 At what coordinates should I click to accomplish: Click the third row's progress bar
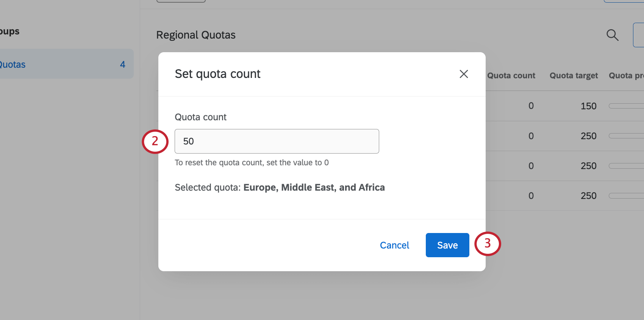click(x=626, y=166)
